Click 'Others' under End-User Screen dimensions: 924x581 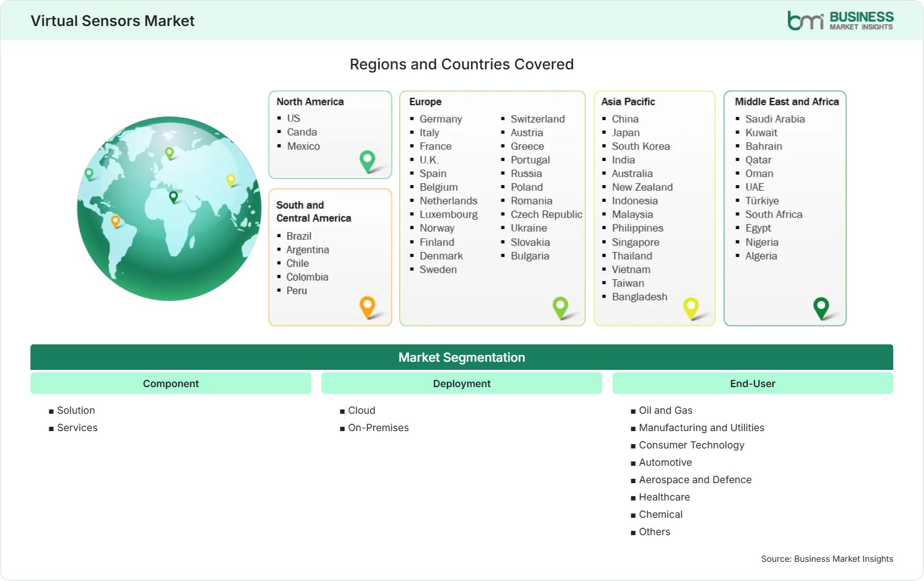click(x=654, y=531)
